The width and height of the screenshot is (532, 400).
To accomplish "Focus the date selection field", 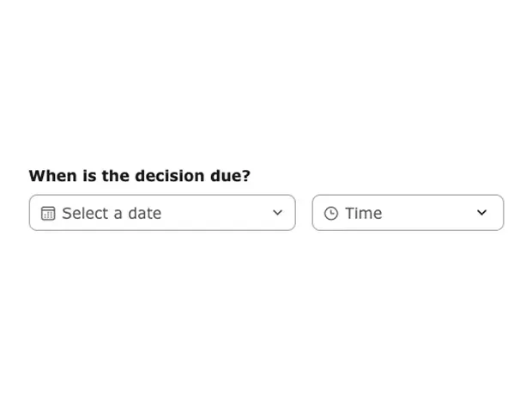I will coord(162,213).
